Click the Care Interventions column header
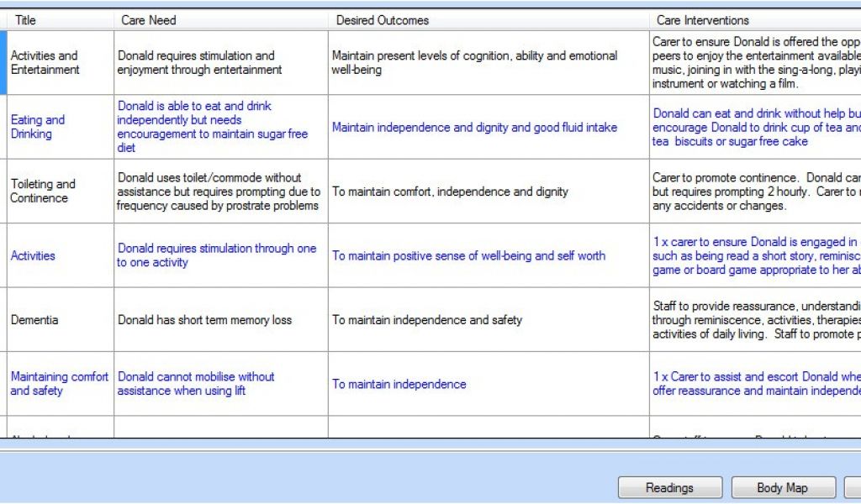 point(702,20)
